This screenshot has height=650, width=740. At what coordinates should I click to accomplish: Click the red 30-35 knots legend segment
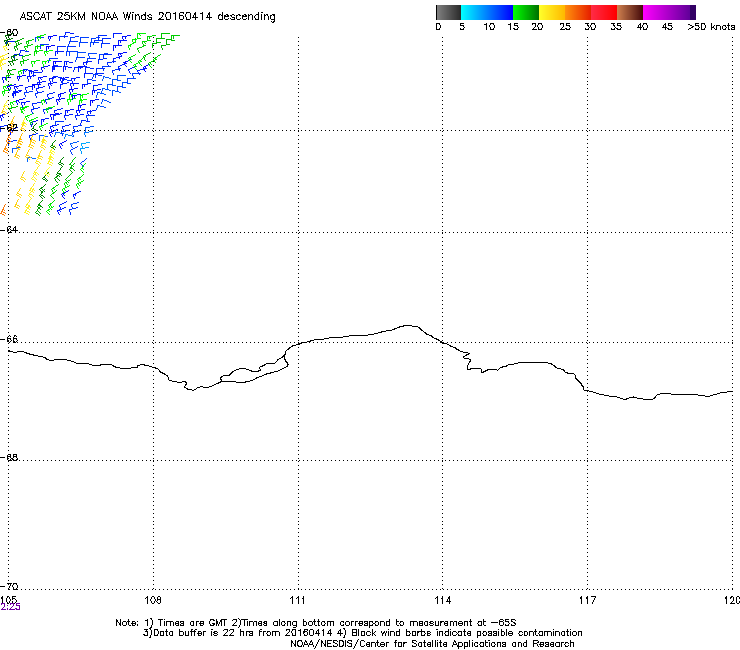(604, 12)
